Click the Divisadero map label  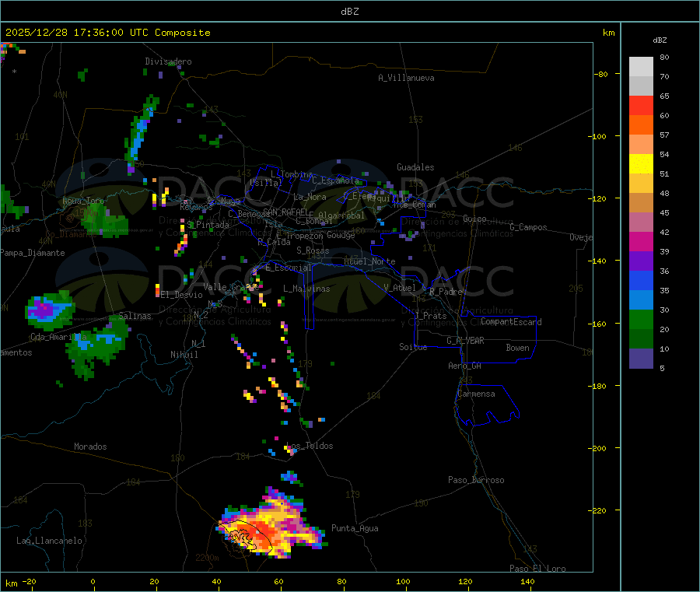pos(168,61)
